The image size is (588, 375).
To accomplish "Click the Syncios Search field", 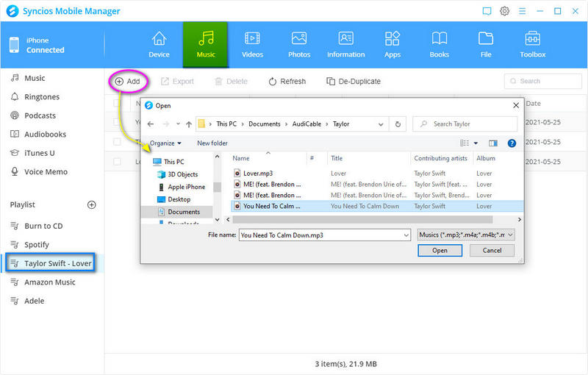I will tap(543, 81).
